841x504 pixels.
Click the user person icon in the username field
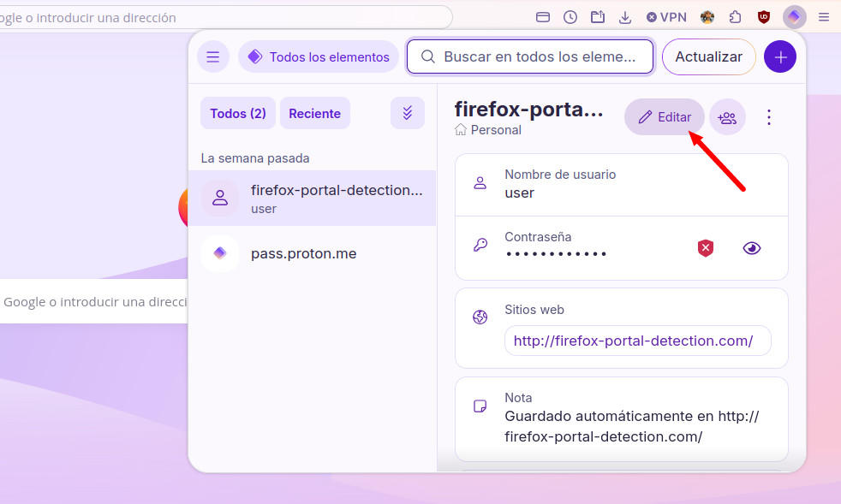[x=480, y=183]
